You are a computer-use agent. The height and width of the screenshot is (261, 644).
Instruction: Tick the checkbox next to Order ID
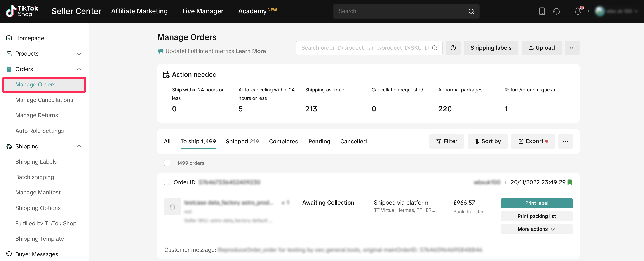167,182
